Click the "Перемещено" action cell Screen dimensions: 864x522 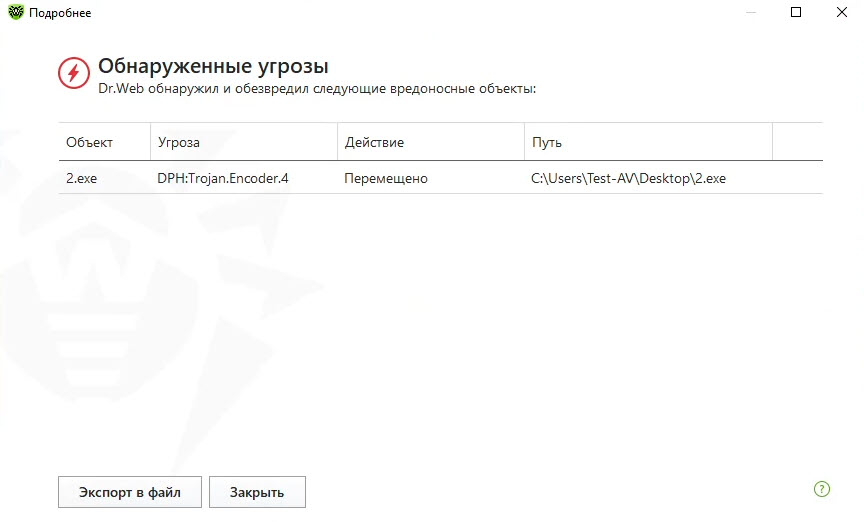coord(386,178)
